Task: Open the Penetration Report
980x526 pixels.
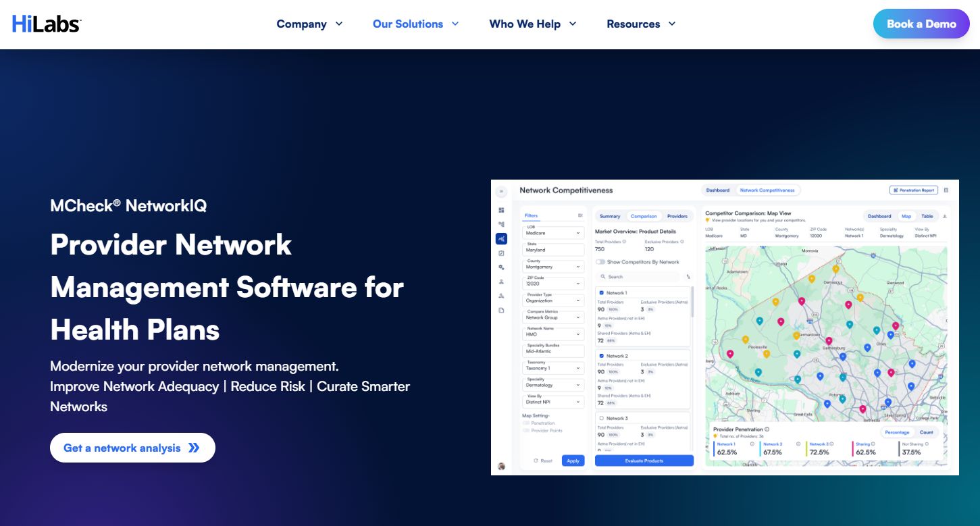Action: click(x=914, y=190)
